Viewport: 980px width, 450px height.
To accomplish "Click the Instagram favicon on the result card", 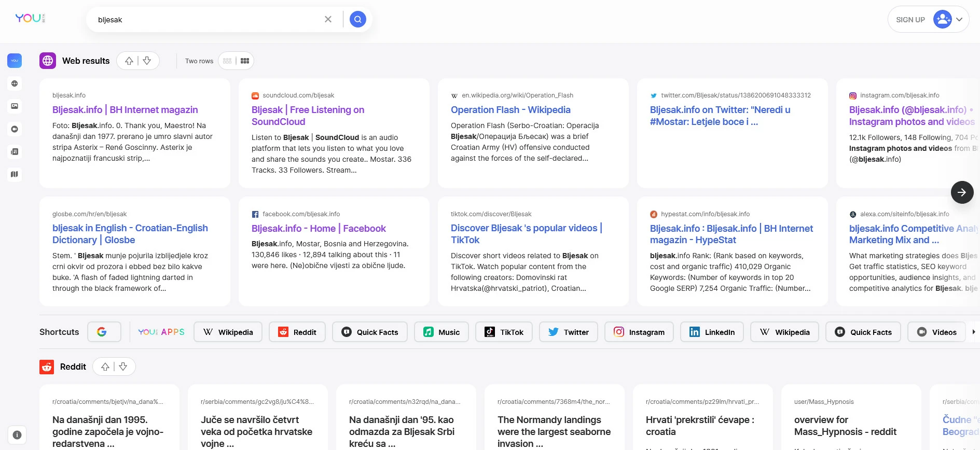I will coord(853,95).
